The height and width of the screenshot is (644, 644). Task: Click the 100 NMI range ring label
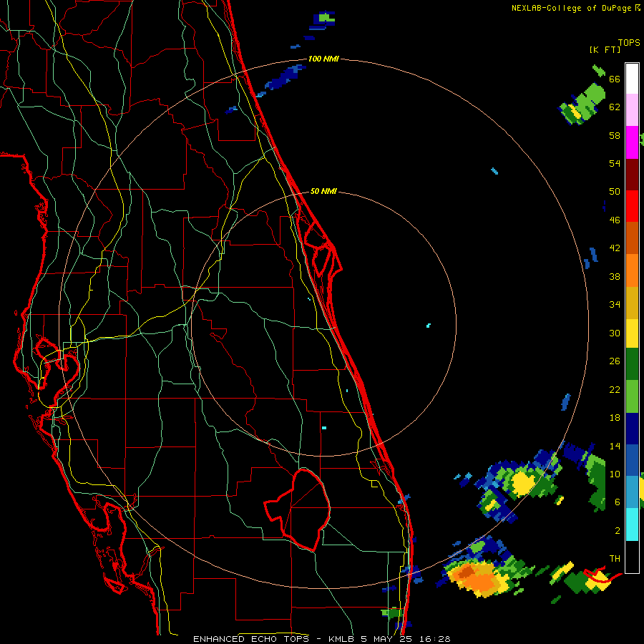point(323,59)
